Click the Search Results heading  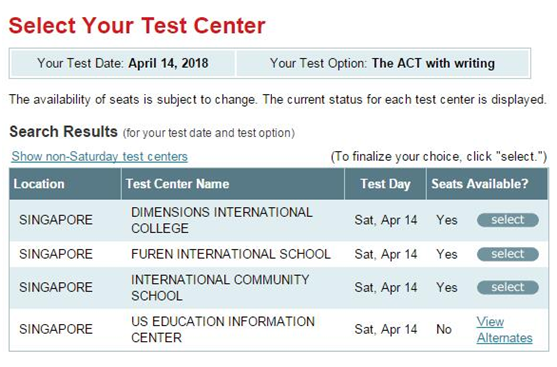tap(63, 132)
